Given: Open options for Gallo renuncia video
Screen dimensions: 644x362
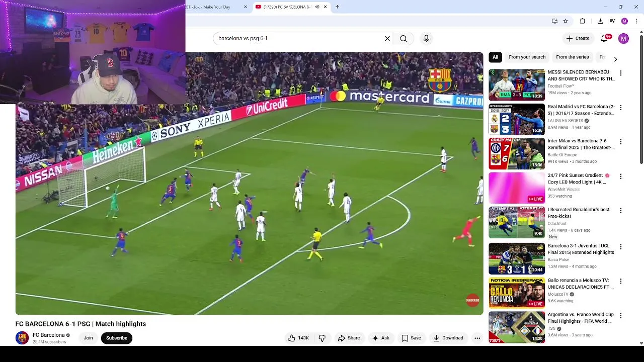Looking at the screenshot, I should click(620, 281).
